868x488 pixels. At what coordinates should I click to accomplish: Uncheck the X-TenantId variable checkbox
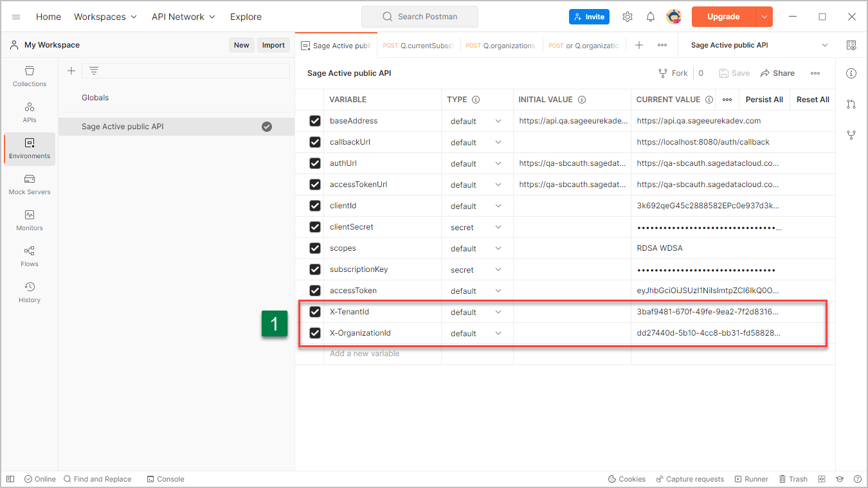(315, 312)
